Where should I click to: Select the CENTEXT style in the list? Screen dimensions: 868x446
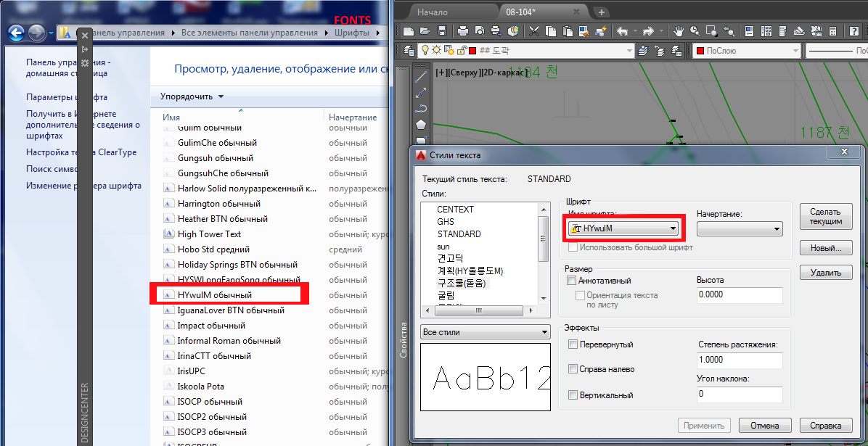pyautogui.click(x=456, y=210)
